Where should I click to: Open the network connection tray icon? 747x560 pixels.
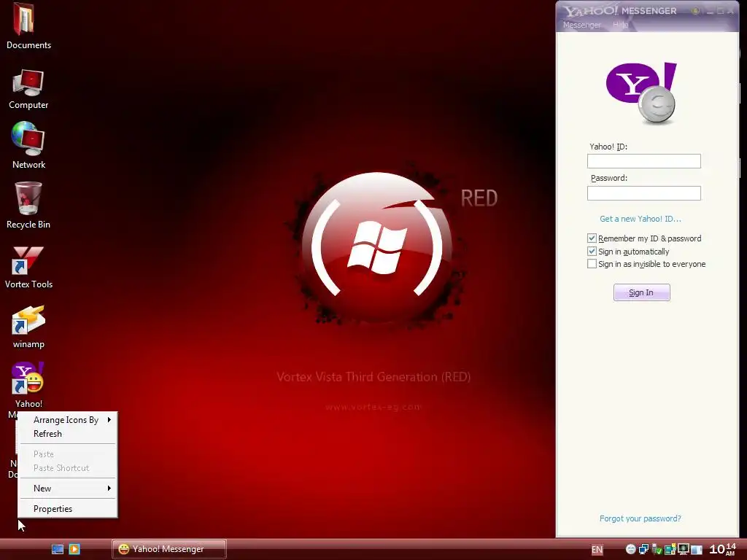(x=643, y=549)
